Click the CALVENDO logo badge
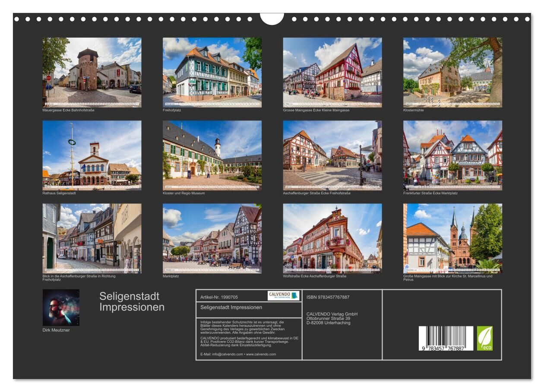Image resolution: width=544 pixels, height=392 pixels. [283, 296]
